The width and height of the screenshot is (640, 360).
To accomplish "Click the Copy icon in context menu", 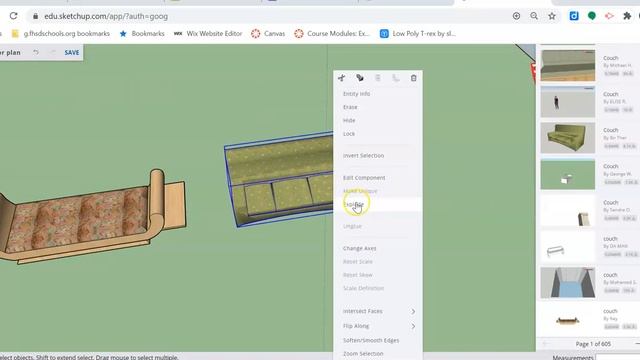I will [360, 78].
